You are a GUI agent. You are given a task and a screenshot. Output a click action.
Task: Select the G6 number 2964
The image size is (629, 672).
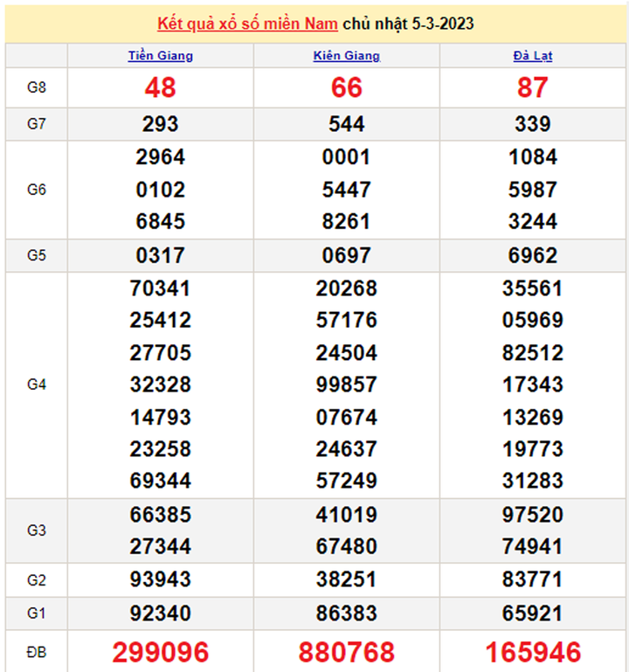161,157
